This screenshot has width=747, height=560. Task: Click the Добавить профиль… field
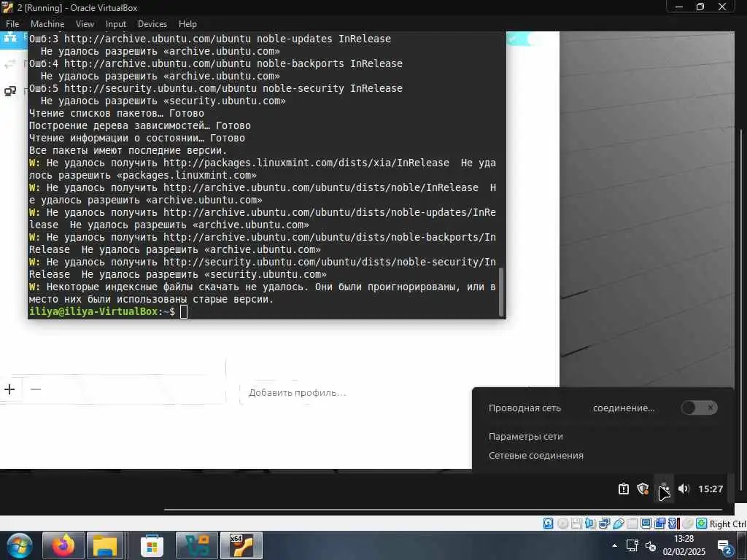click(298, 393)
